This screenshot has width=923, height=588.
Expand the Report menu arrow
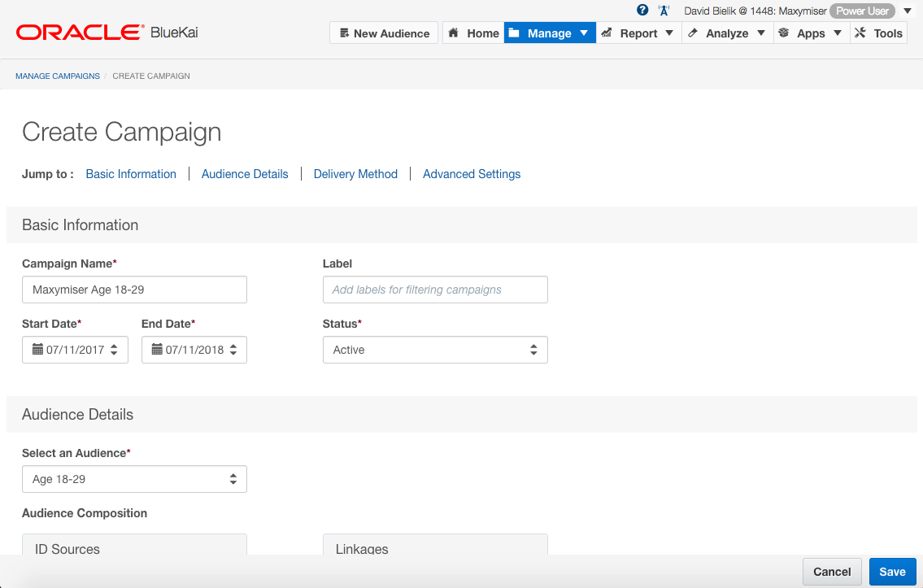click(x=669, y=33)
